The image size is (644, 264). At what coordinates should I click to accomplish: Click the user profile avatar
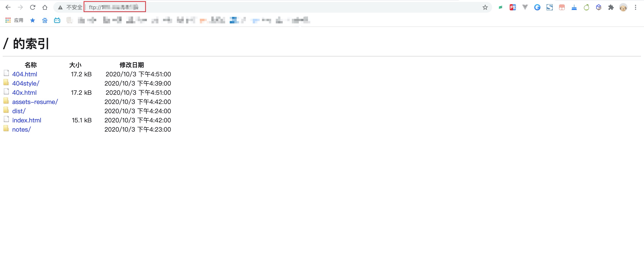tap(623, 7)
